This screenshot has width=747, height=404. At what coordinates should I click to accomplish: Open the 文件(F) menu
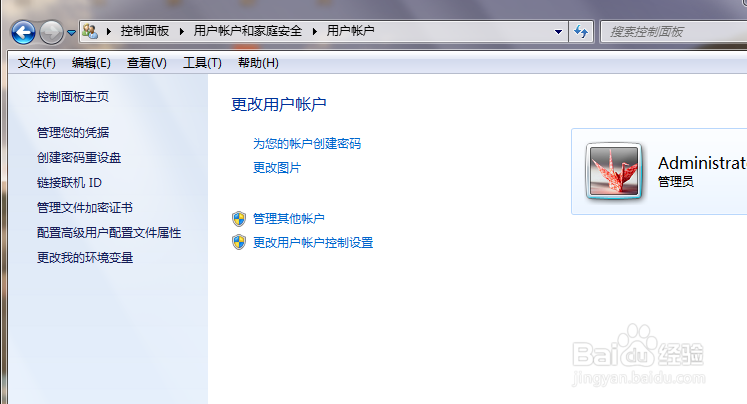(37, 63)
